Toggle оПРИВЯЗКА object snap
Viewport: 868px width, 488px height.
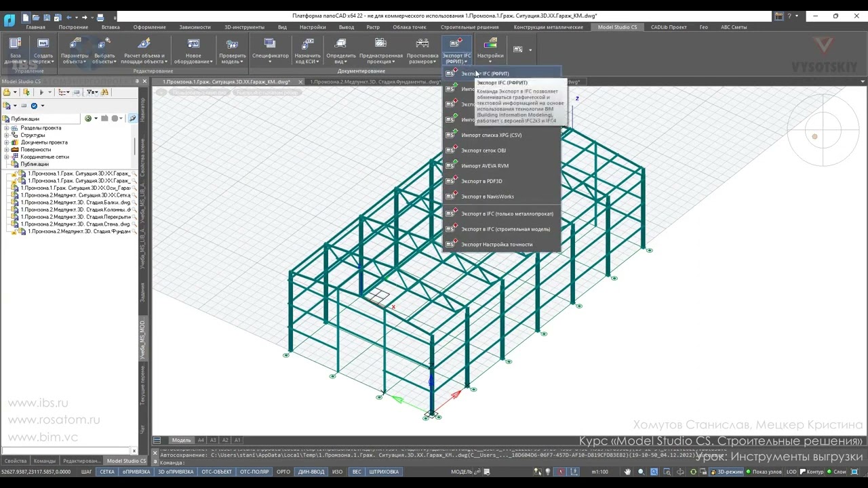(x=136, y=472)
